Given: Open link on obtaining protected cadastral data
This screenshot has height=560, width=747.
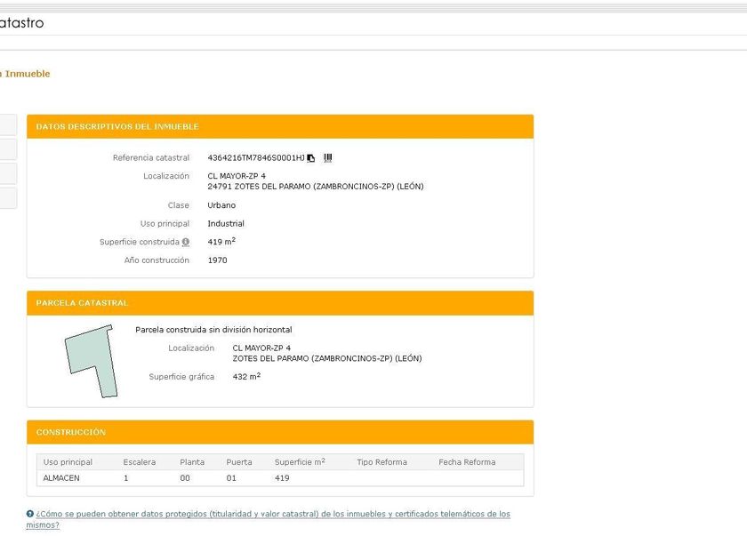Looking at the screenshot, I should pos(269,519).
